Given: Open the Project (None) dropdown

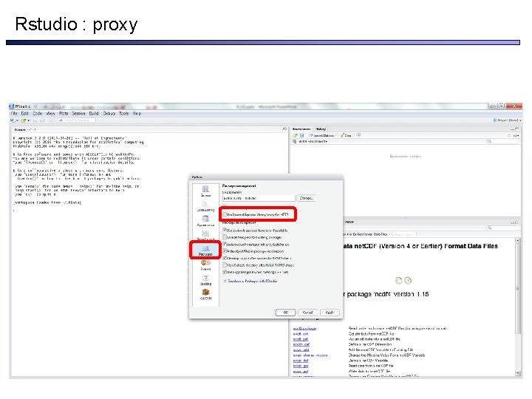Looking at the screenshot, I should (x=507, y=120).
